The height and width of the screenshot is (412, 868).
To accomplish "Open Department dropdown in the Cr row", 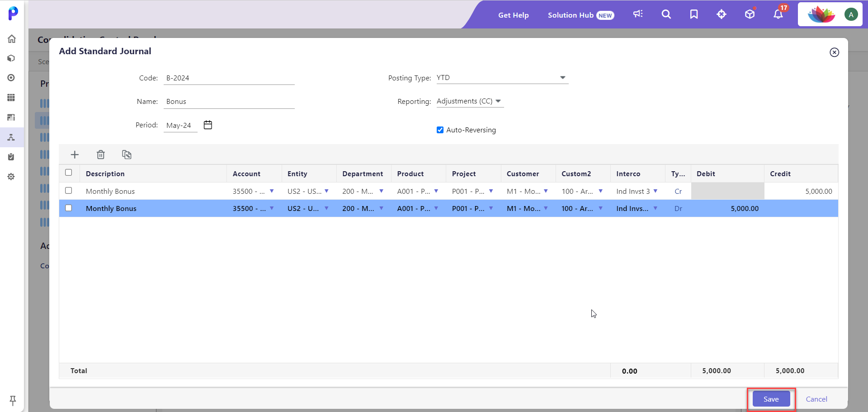I will pyautogui.click(x=381, y=191).
